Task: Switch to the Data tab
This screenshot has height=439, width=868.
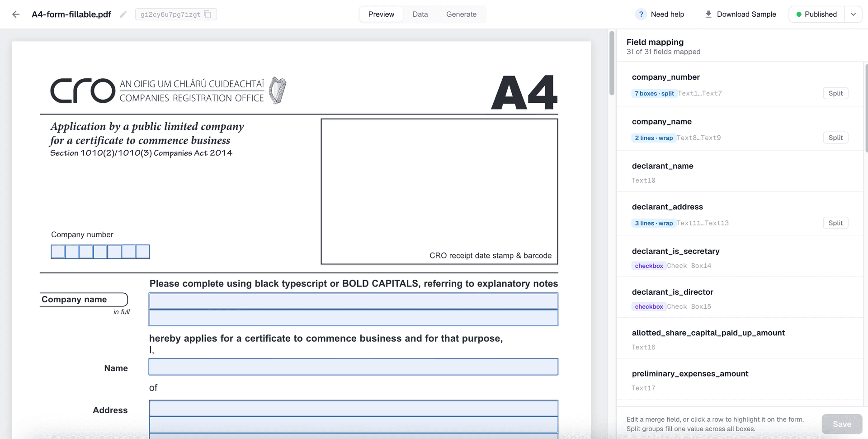Action: [x=420, y=14]
